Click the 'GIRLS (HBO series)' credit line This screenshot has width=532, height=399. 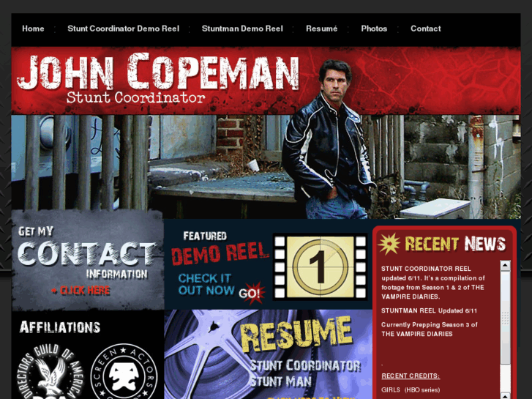[411, 389]
